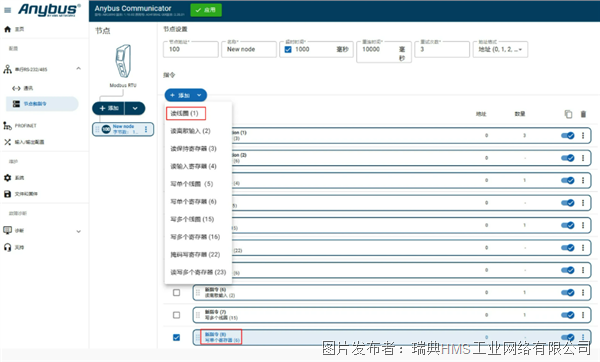Screen dimensions: 600x362
Task: Click the retries field showing 3
Action: (442, 49)
